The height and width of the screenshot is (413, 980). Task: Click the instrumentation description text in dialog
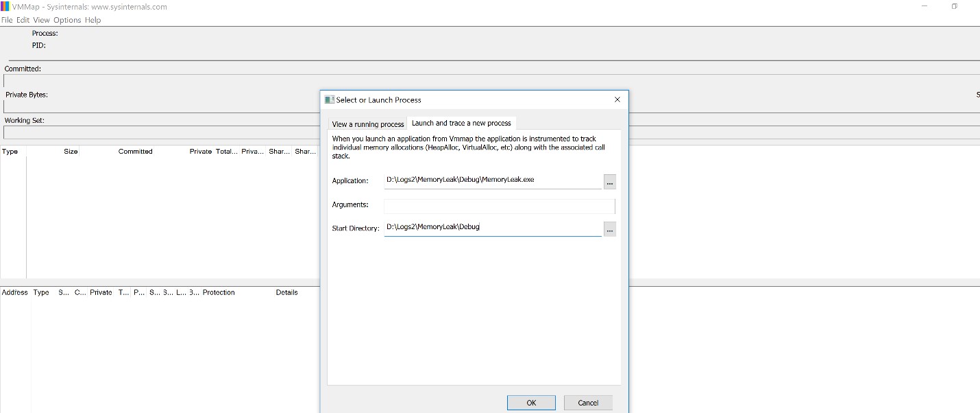coord(469,147)
